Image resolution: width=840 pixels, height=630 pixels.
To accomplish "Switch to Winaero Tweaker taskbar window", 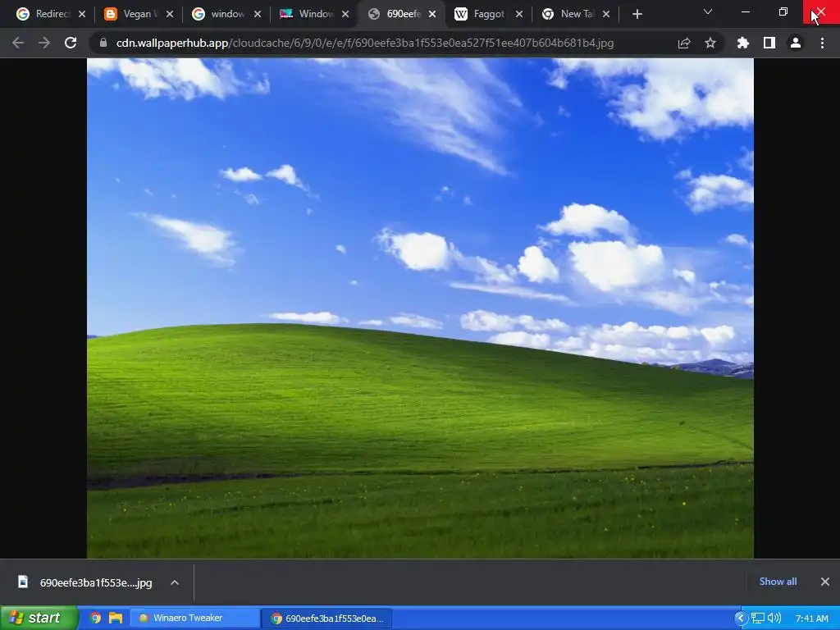I will tap(195, 618).
